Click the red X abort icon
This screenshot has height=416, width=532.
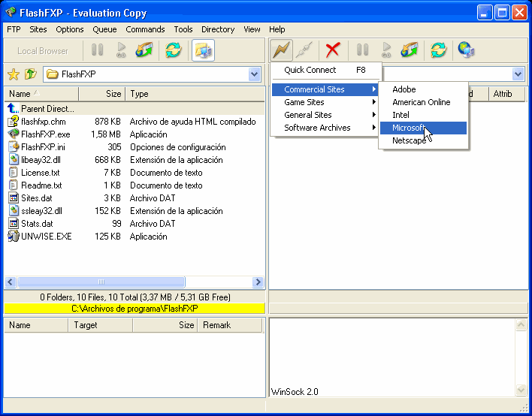tap(333, 50)
